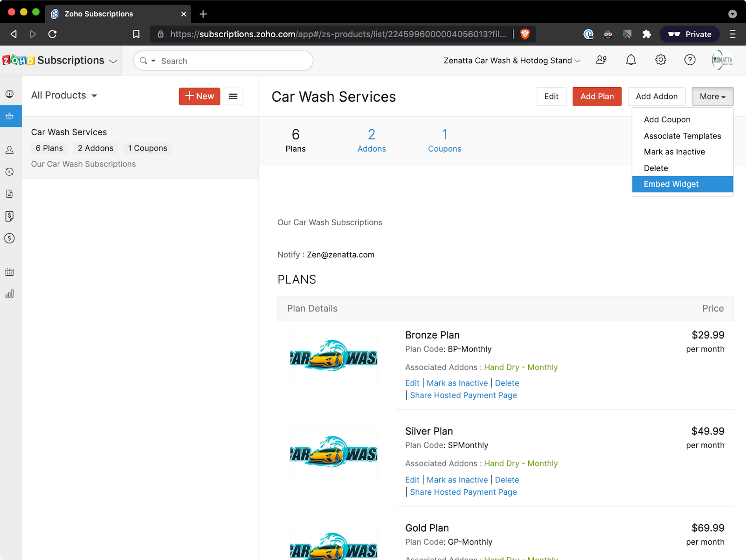Share Bronze Plan hosted payment page
746x560 pixels.
(463, 395)
